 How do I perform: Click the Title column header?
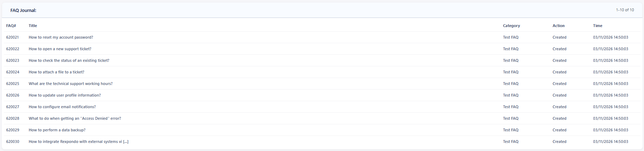[x=33, y=26]
